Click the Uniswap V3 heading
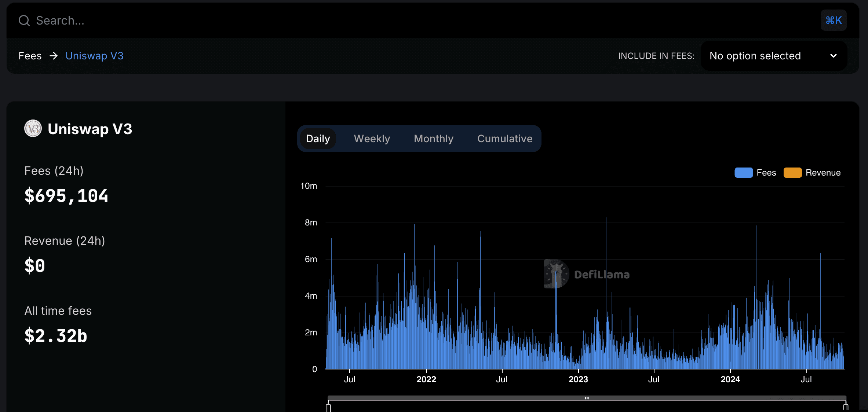Image resolution: width=868 pixels, height=412 pixels. pyautogui.click(x=90, y=129)
